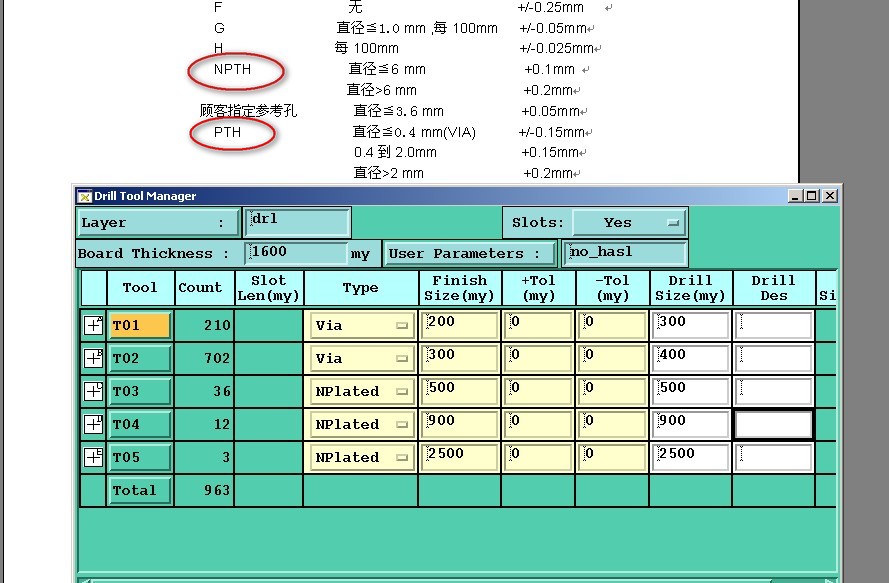Click the Layer label button
This screenshot has height=583, width=889.
(x=158, y=223)
